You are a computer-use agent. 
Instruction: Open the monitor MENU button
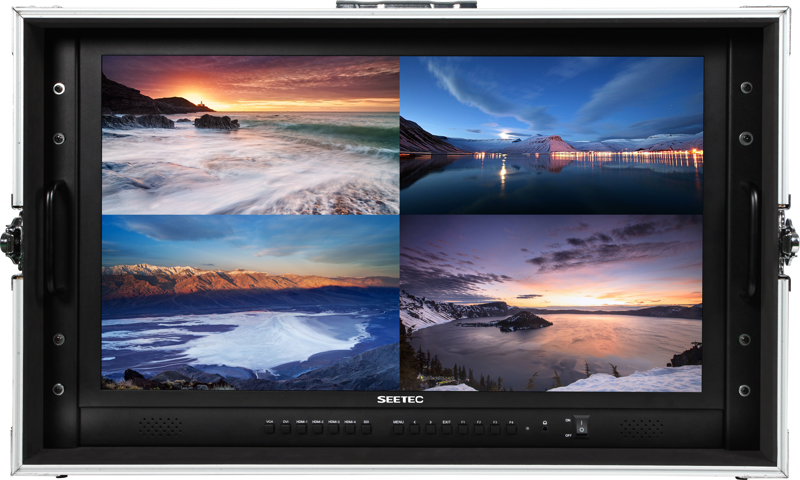pyautogui.click(x=398, y=428)
